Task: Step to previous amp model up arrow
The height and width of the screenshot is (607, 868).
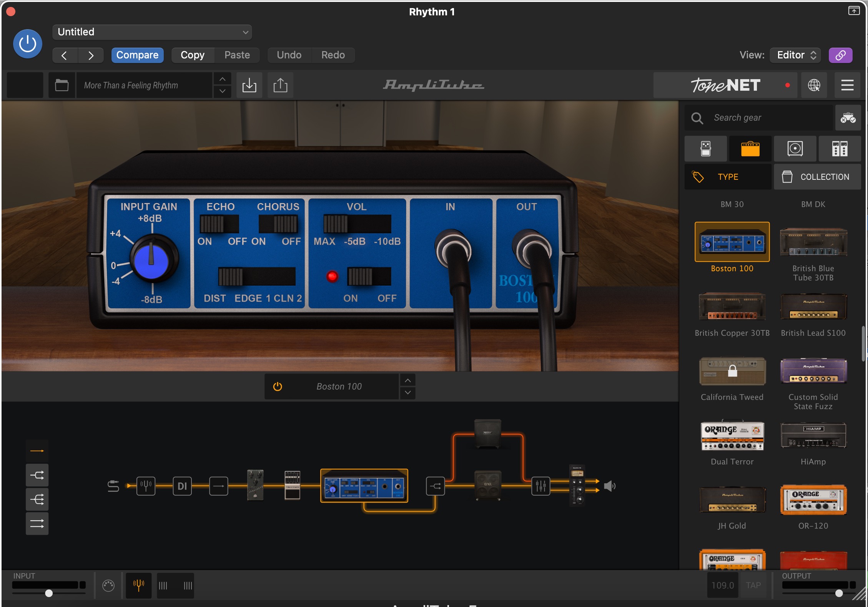Action: coord(407,380)
